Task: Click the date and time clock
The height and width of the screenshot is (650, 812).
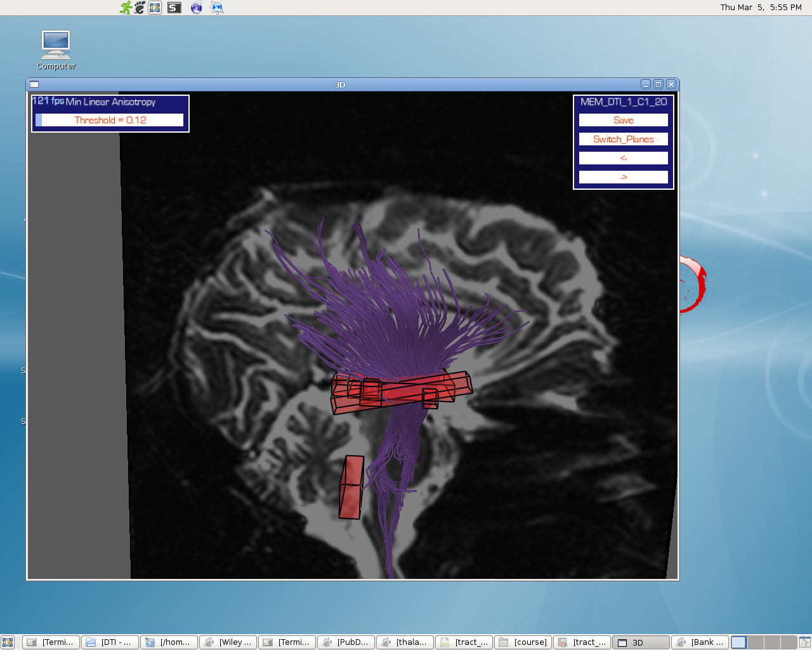Action: [761, 8]
